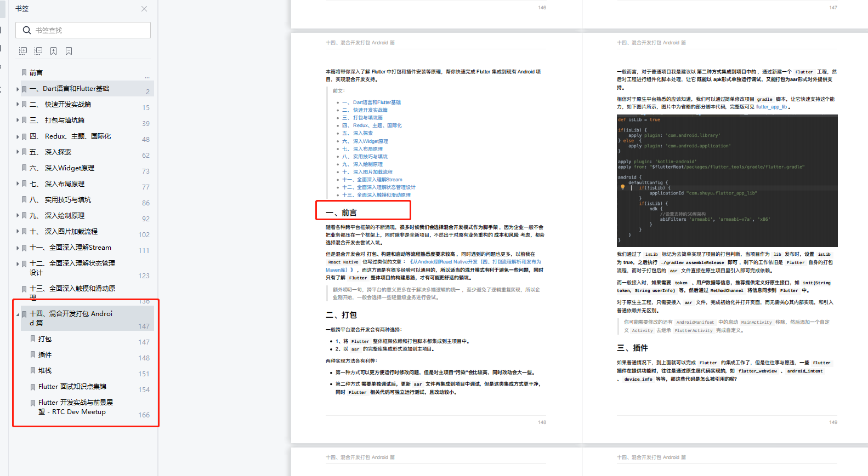Expand bookmark 一、Dart语言和Flutter基础 arrow

(18, 89)
